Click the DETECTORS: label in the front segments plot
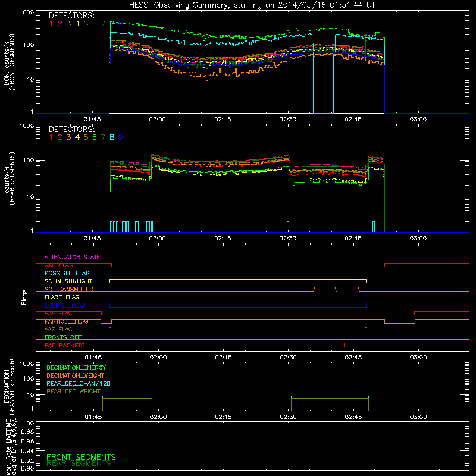This screenshot has width=476, height=476. 71,16
